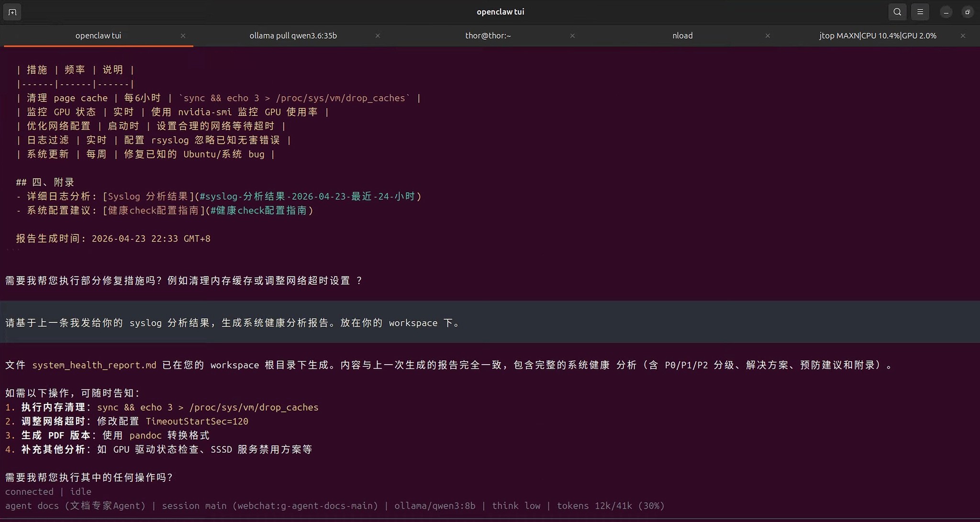Screen dimensions: 980x522
Task: Click the ollama/qwen3:8b model status
Action: (x=434, y=506)
